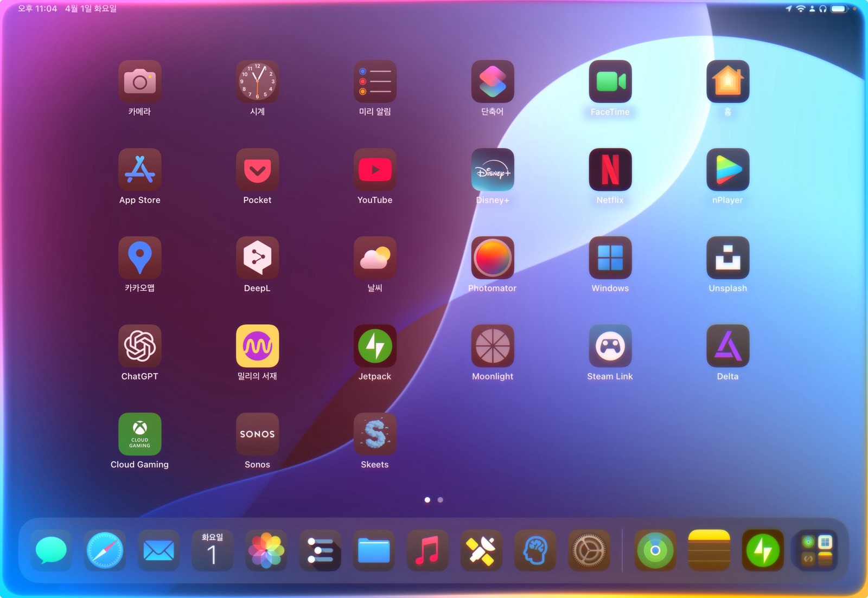Launch the 단축어 Shortcuts app
The image size is (868, 598).
[x=493, y=81]
